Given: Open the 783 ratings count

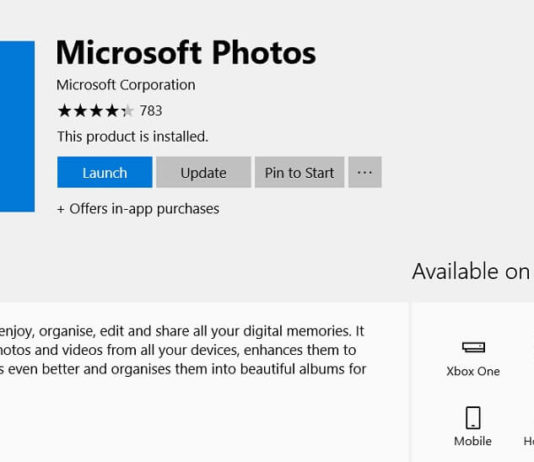Looking at the screenshot, I should [151, 111].
